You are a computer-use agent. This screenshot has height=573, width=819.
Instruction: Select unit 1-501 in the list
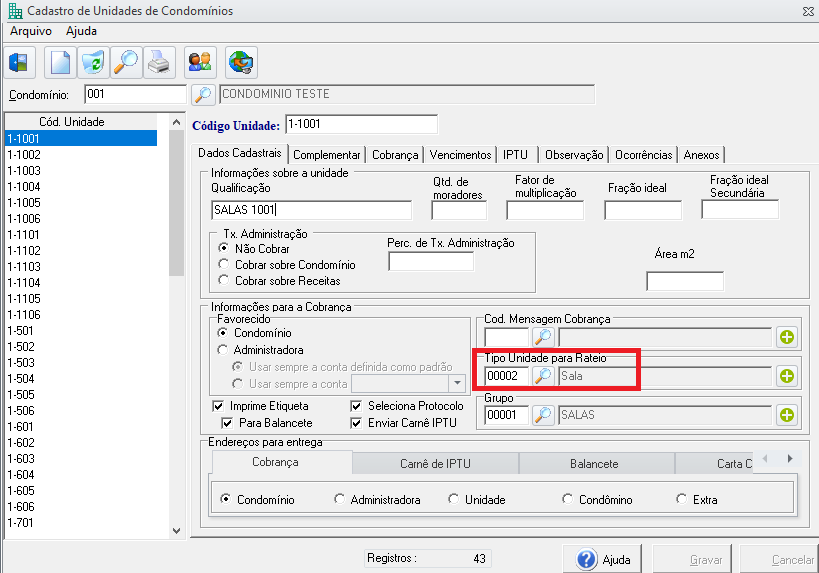point(81,331)
